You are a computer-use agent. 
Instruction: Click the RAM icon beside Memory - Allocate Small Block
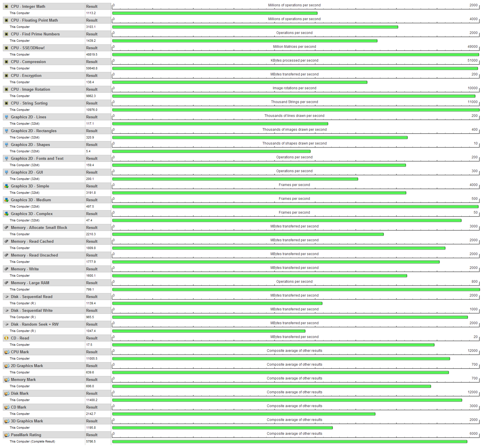click(x=6, y=227)
